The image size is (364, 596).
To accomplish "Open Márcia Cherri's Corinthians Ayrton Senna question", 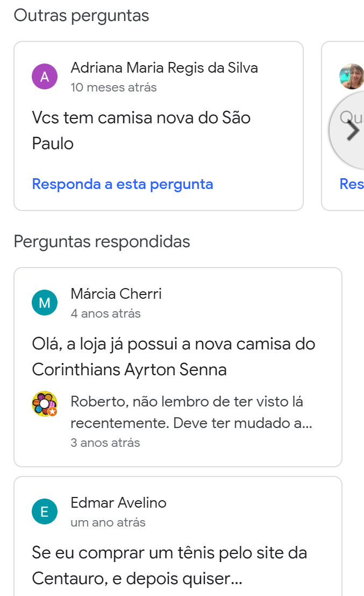I will pos(173,356).
